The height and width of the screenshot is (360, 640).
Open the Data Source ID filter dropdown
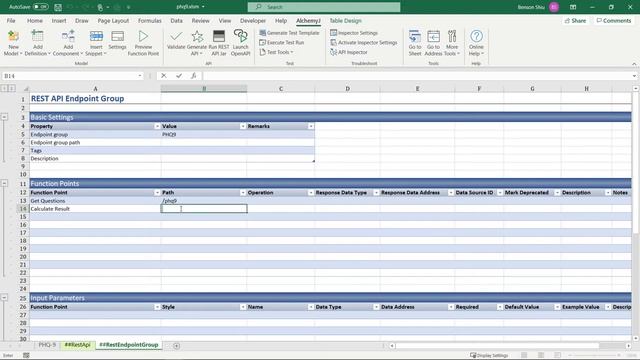click(x=500, y=192)
